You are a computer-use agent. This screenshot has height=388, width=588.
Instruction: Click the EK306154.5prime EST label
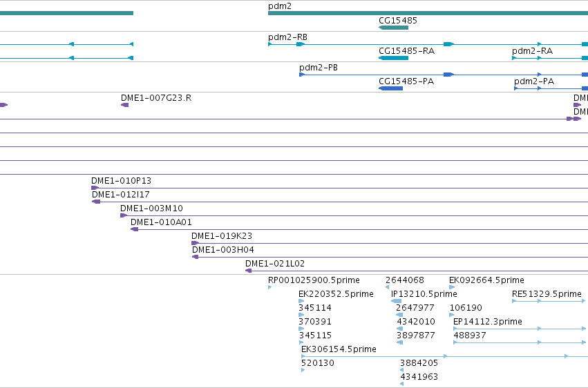point(339,349)
